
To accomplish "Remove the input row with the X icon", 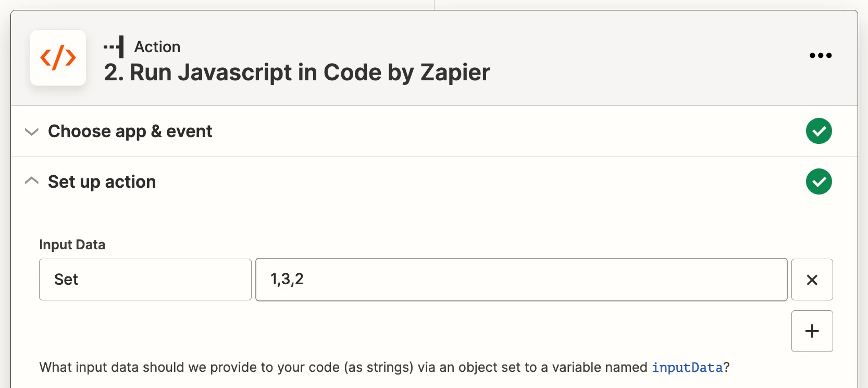I will click(812, 280).
